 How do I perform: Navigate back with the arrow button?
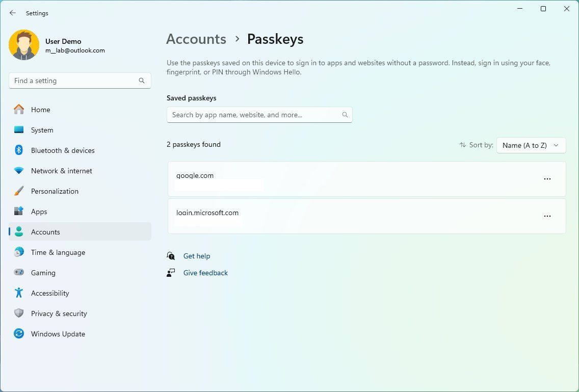click(x=12, y=13)
